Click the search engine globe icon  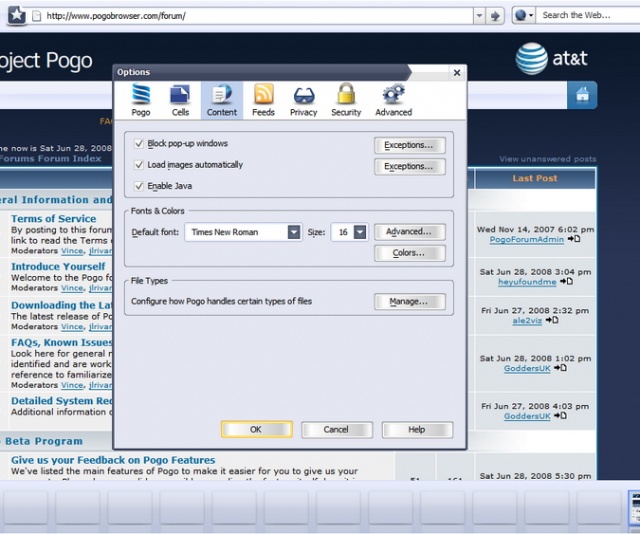point(520,16)
